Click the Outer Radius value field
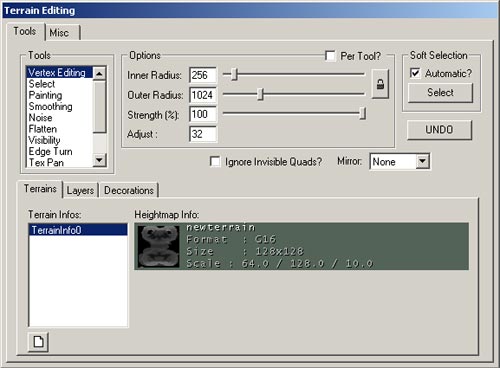The height and width of the screenshot is (368, 500). [203, 95]
